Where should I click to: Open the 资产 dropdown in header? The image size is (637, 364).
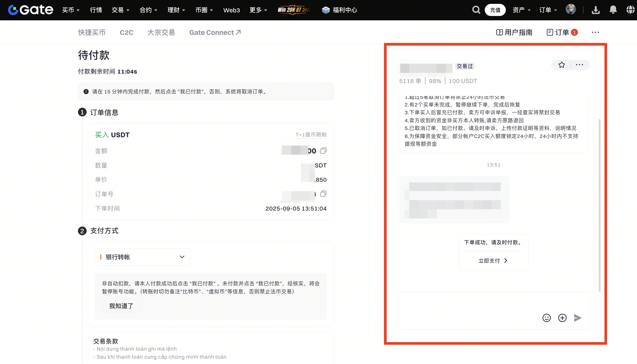coord(522,10)
